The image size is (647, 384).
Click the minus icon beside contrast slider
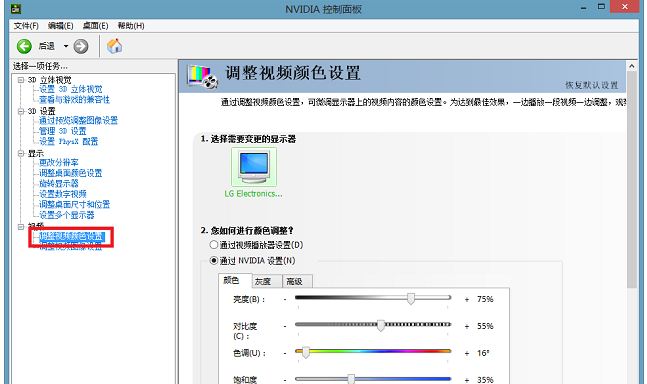[285, 326]
